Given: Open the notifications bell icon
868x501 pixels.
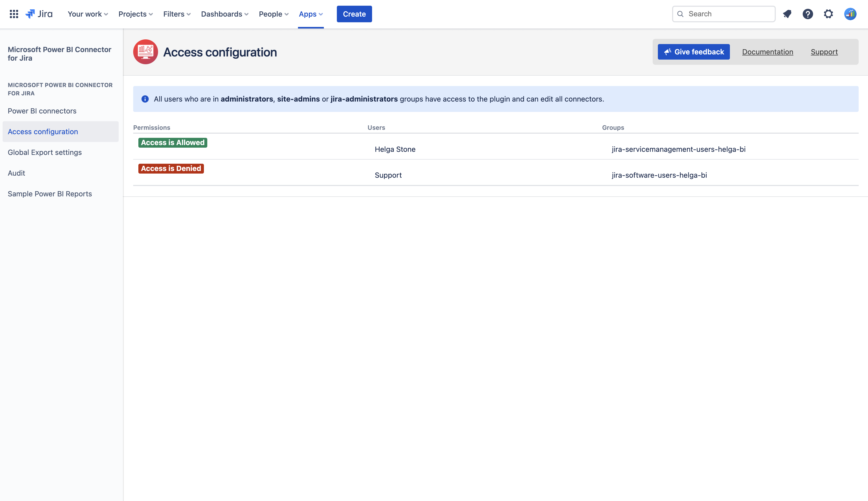Looking at the screenshot, I should coord(787,14).
